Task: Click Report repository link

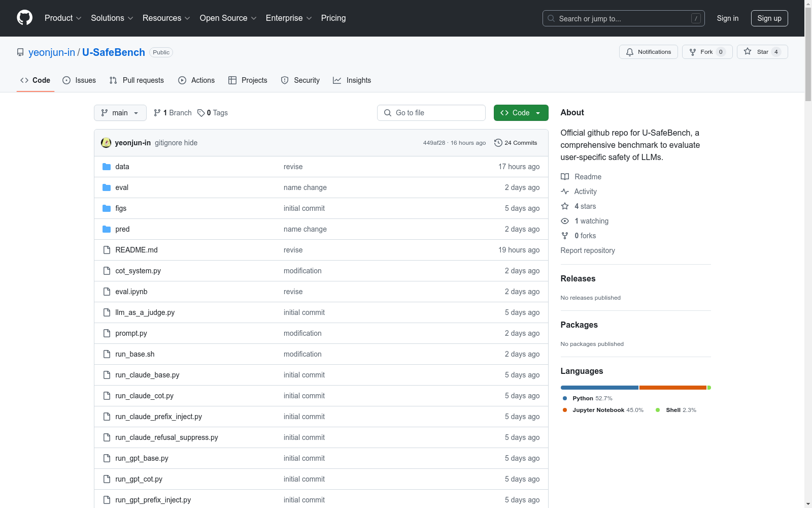Action: pyautogui.click(x=588, y=250)
